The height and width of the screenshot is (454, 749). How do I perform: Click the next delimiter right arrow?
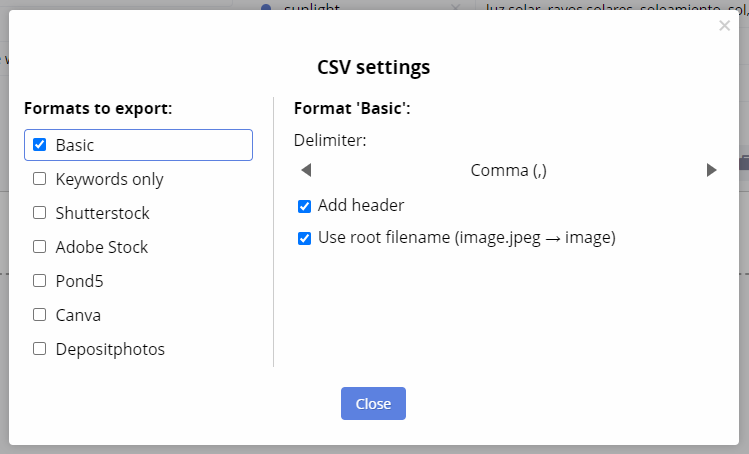click(711, 170)
